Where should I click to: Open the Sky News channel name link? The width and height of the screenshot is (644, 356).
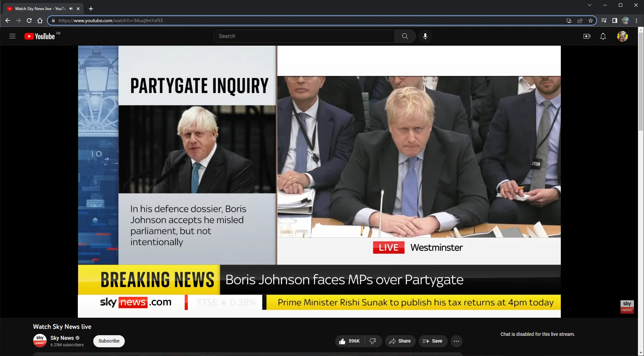click(62, 338)
